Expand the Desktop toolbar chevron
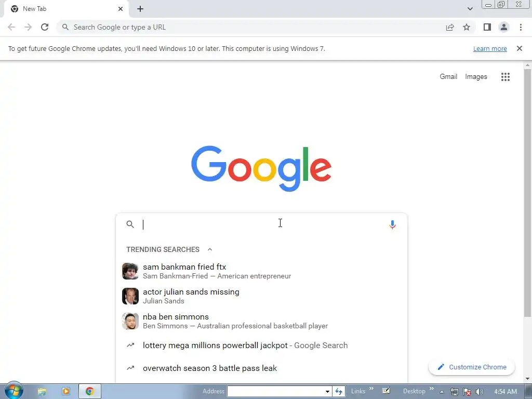This screenshot has width=532, height=399. pyautogui.click(x=432, y=389)
